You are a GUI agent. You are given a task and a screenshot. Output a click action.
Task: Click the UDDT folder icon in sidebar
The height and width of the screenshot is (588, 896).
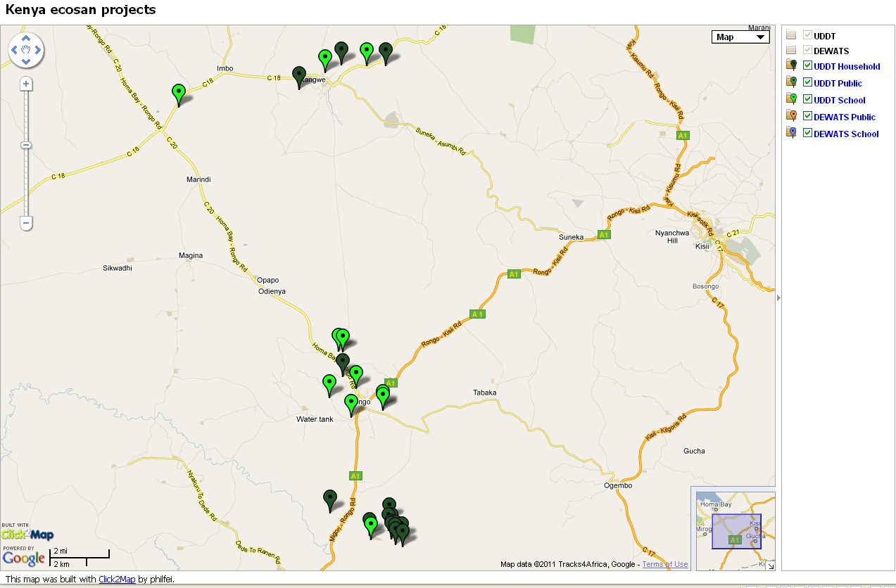tap(791, 35)
